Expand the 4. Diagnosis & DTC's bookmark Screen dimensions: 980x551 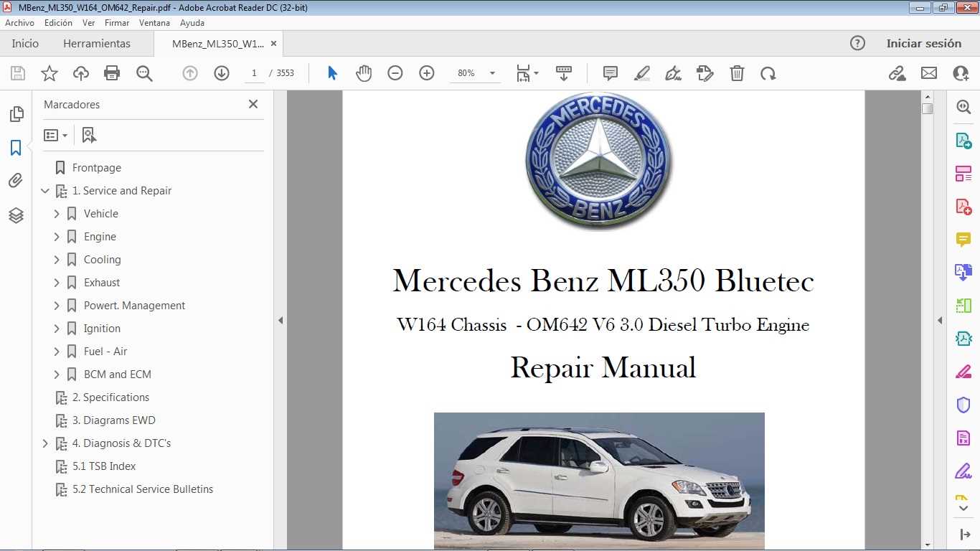click(45, 443)
